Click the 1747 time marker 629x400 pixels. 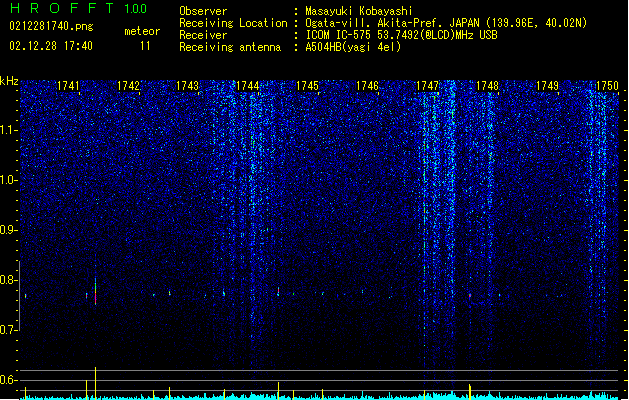[427, 86]
